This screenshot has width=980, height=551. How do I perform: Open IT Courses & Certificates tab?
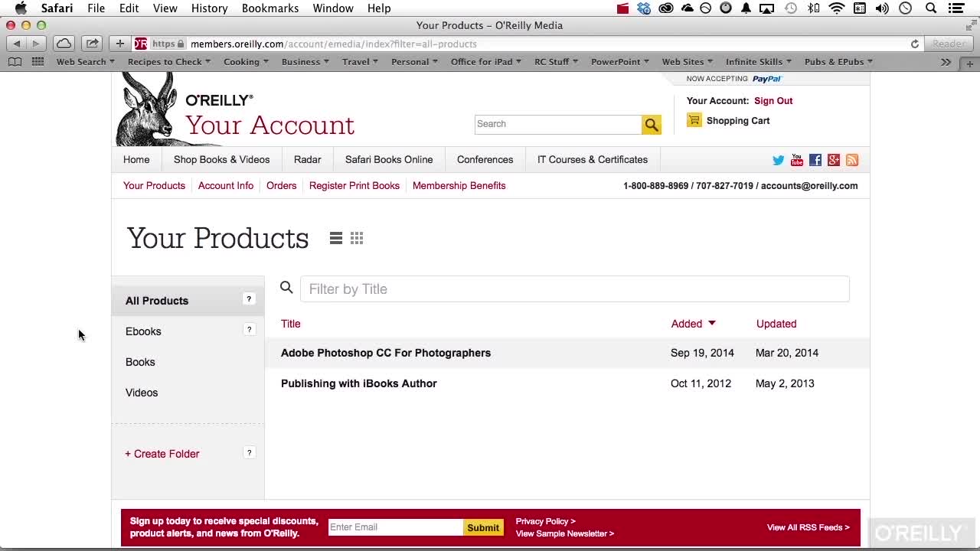[593, 160]
